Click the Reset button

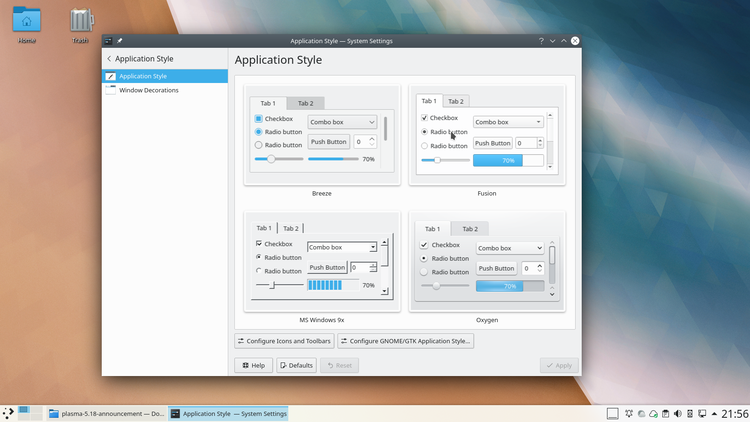click(340, 366)
